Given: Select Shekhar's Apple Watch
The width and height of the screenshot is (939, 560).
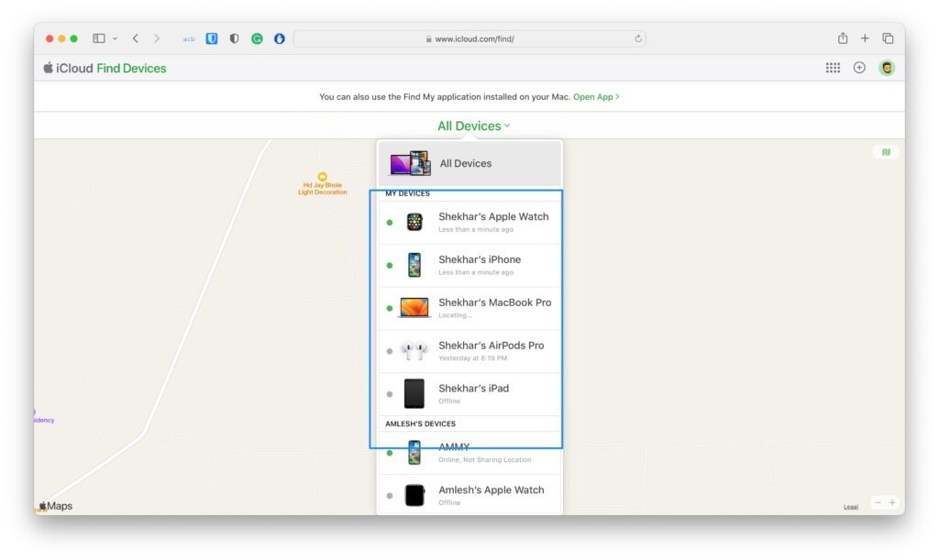Looking at the screenshot, I should (469, 223).
